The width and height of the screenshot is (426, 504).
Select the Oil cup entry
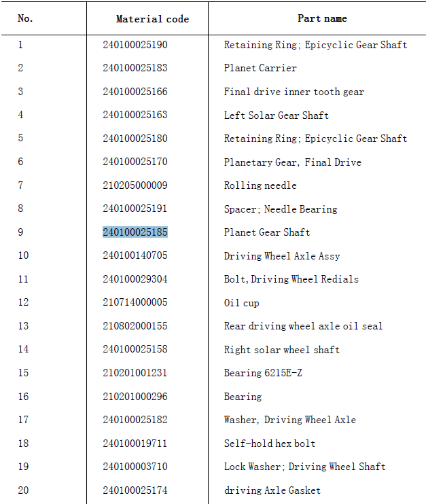click(241, 303)
